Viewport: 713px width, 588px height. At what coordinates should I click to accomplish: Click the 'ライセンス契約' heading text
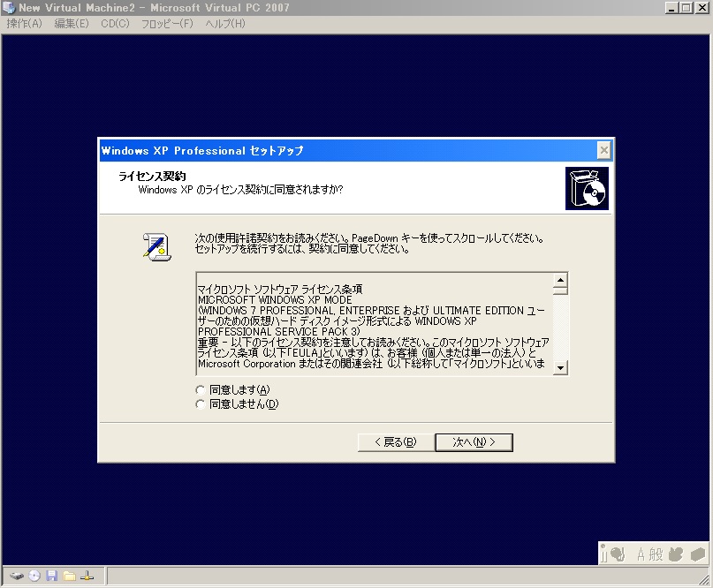[x=152, y=177]
